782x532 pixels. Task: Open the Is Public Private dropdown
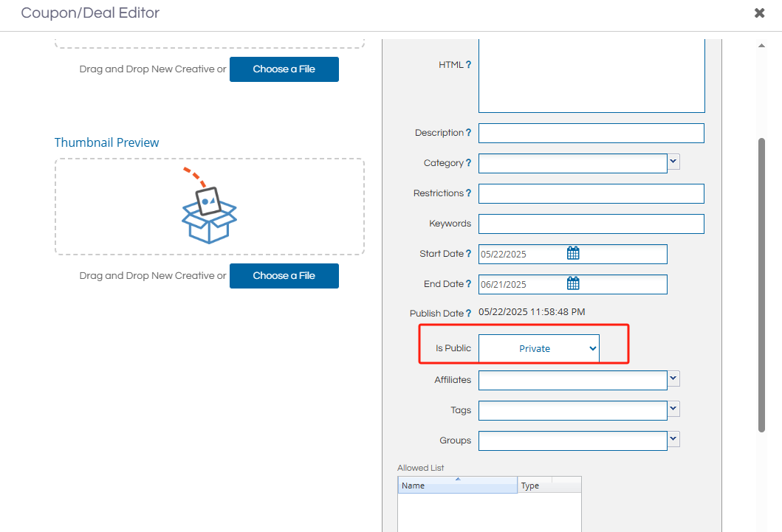pyautogui.click(x=539, y=349)
